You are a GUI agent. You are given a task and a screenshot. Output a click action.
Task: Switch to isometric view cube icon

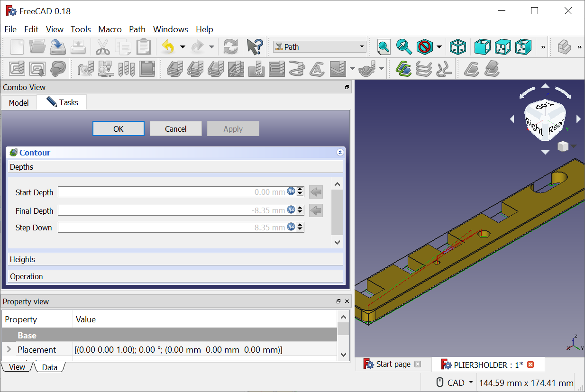click(x=457, y=47)
